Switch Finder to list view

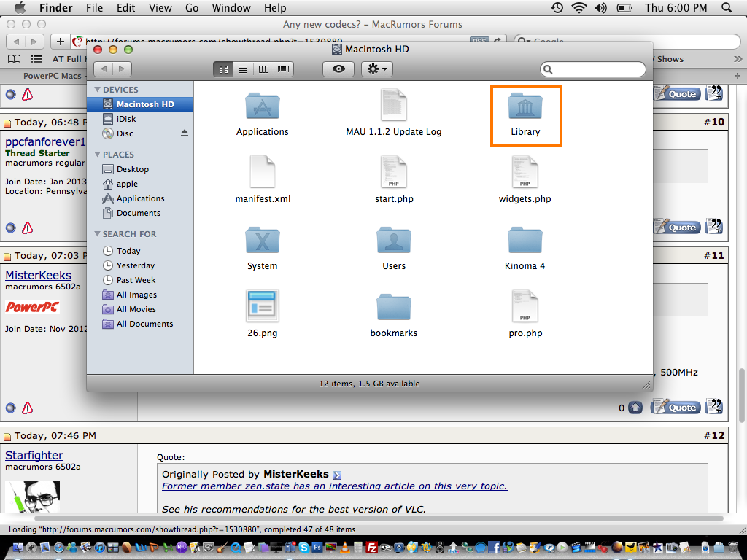[x=243, y=69]
